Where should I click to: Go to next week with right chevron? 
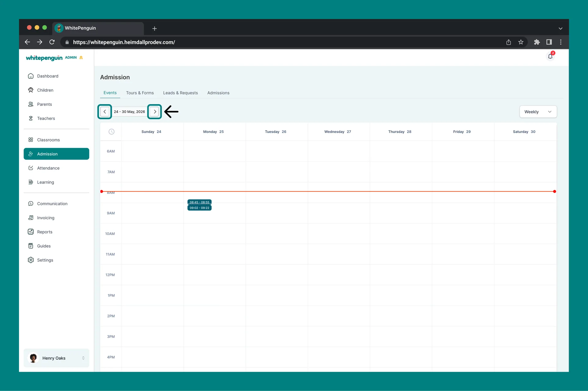click(155, 112)
